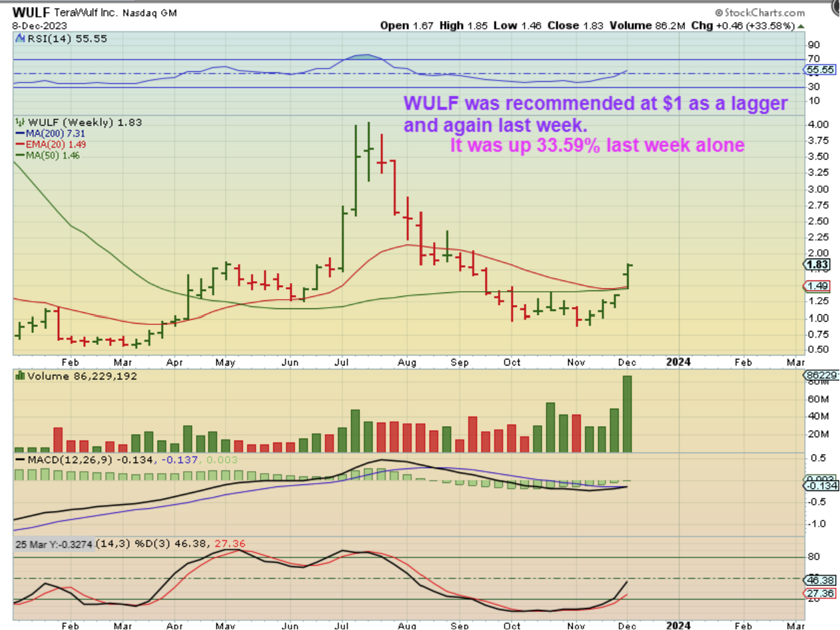This screenshot has width=840, height=630.
Task: Click the red line marker beside EMA(20)
Action: tap(19, 144)
